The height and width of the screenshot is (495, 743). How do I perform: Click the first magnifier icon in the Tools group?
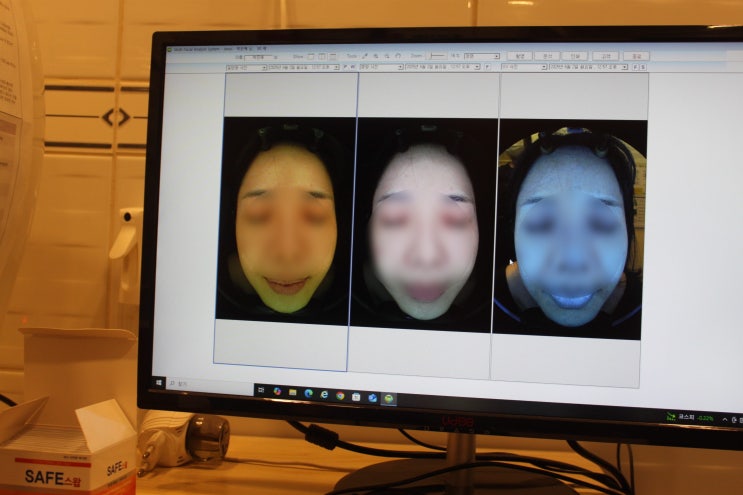[x=376, y=56]
